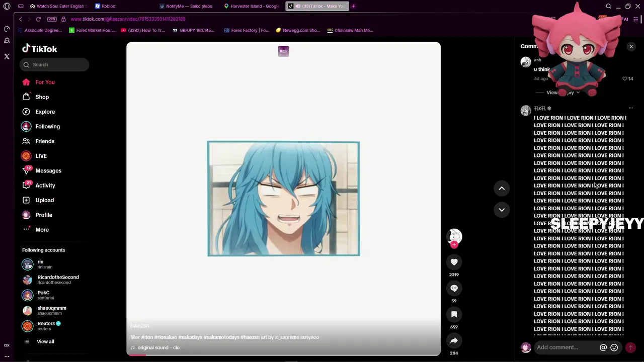Open the Upload page
644x362 pixels.
(x=38, y=200)
